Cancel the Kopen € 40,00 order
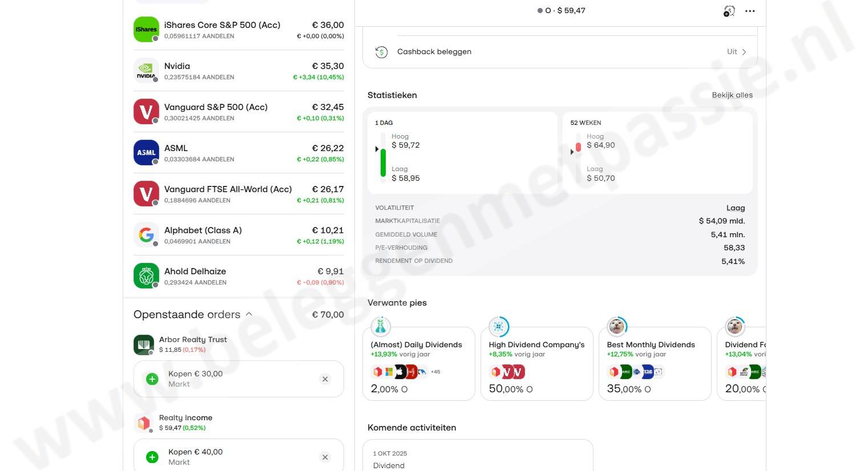The width and height of the screenshot is (868, 471). coord(325,457)
